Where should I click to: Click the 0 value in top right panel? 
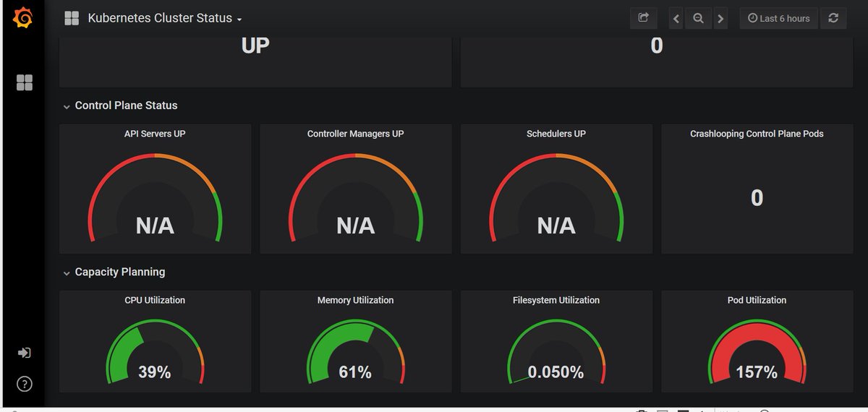click(x=656, y=46)
